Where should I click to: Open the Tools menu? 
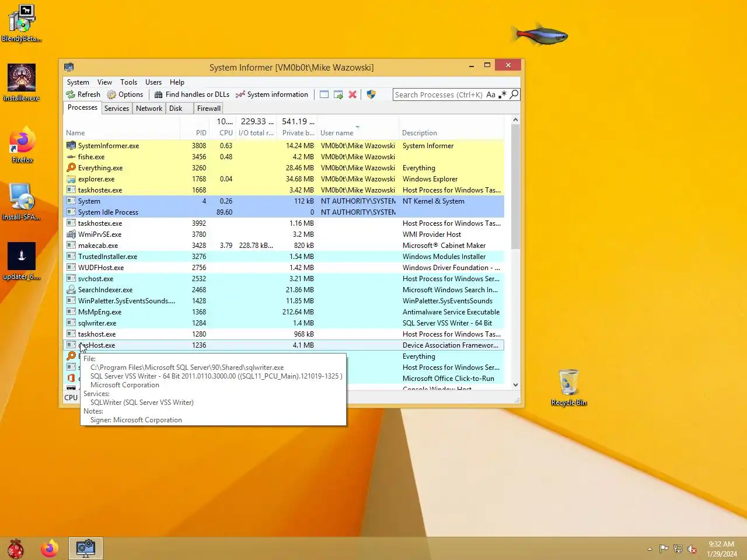[128, 82]
